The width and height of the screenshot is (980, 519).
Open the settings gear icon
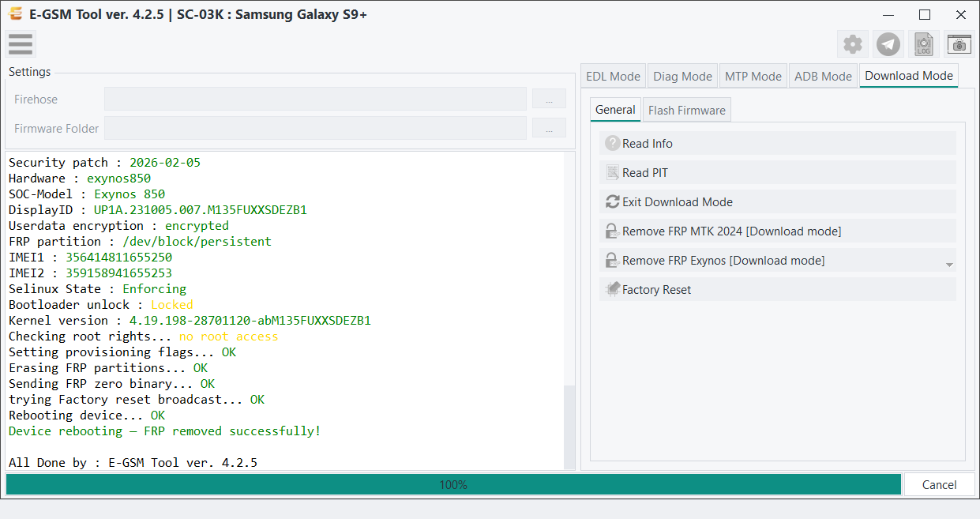pos(853,44)
